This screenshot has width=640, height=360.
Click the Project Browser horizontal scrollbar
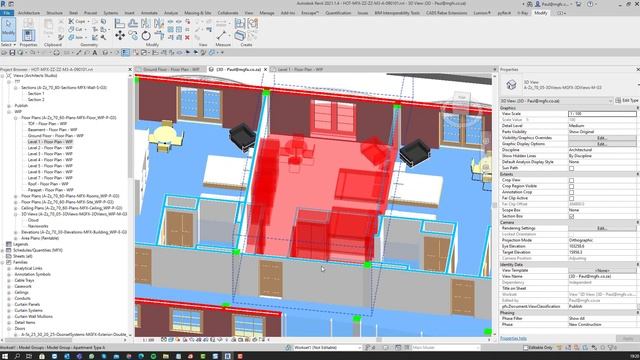click(x=39, y=340)
